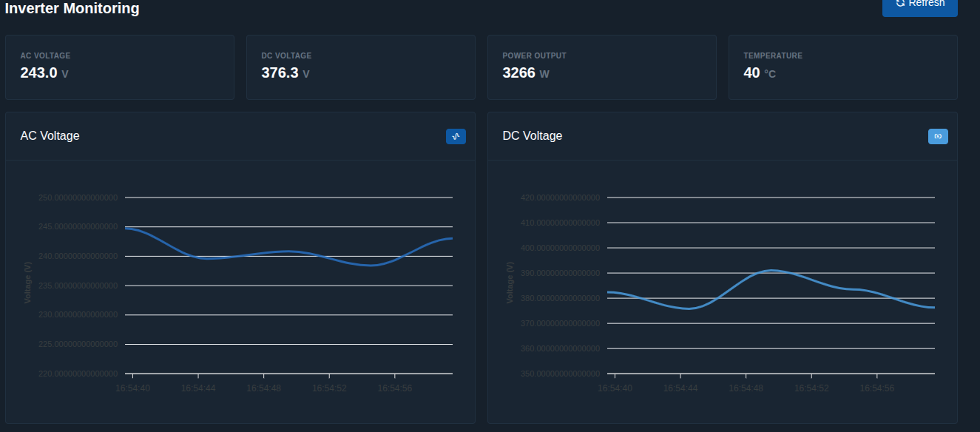
Task: Click the Inverter Monitoring page heading
Action: [x=72, y=9]
